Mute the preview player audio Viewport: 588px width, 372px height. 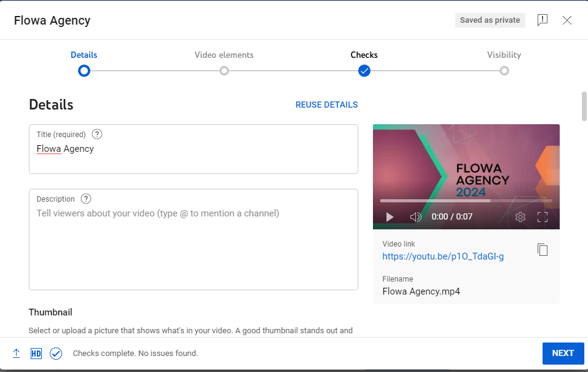pos(415,216)
